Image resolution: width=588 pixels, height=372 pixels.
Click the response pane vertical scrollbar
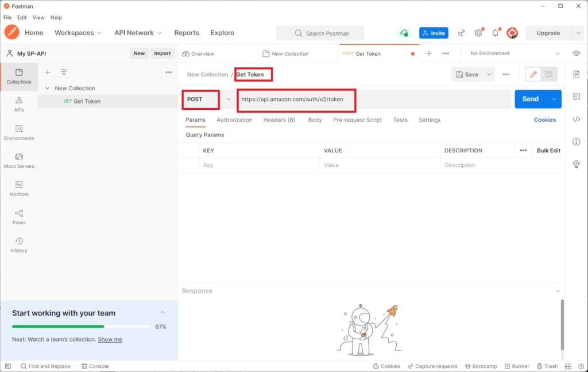pyautogui.click(x=562, y=325)
